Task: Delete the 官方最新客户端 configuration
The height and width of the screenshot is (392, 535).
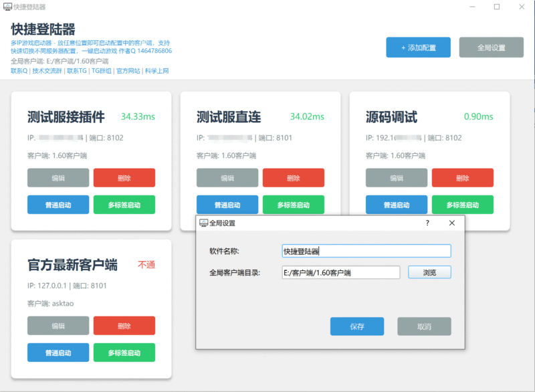Action: [x=124, y=326]
